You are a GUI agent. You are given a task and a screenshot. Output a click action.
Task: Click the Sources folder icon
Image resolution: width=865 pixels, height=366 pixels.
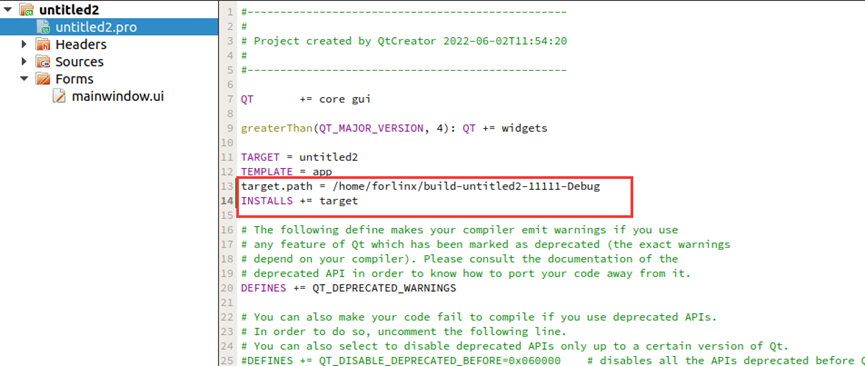coord(44,61)
